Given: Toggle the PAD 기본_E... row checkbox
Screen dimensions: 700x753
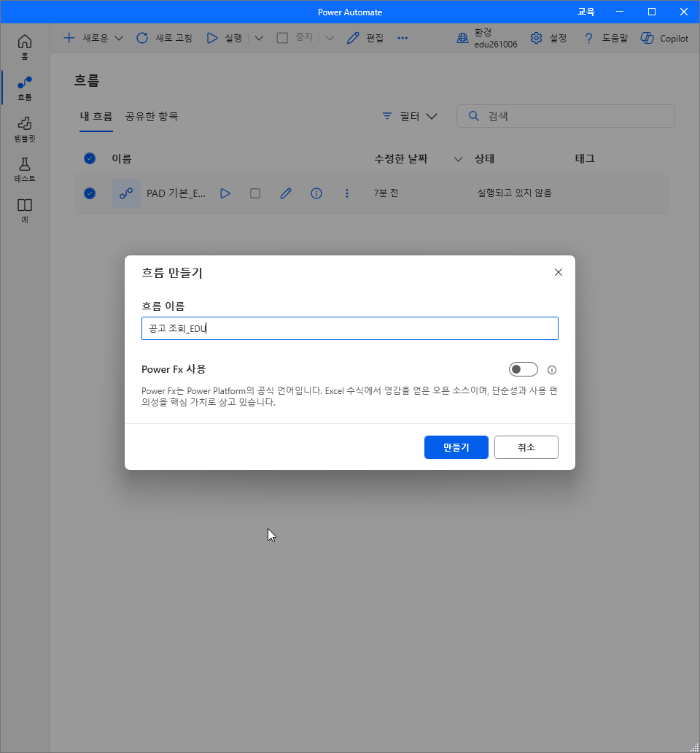Looking at the screenshot, I should pos(90,193).
